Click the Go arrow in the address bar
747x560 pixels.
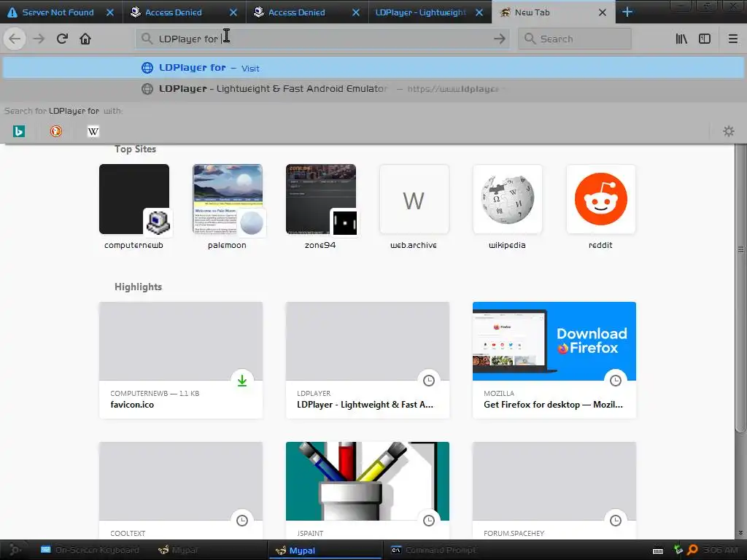click(x=499, y=39)
